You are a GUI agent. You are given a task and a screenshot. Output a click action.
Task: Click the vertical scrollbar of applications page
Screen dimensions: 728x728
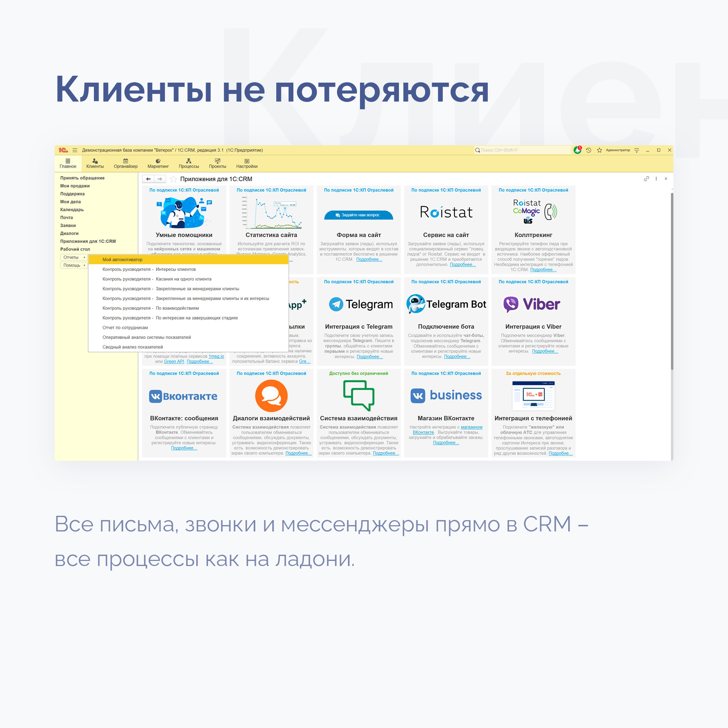(672, 281)
